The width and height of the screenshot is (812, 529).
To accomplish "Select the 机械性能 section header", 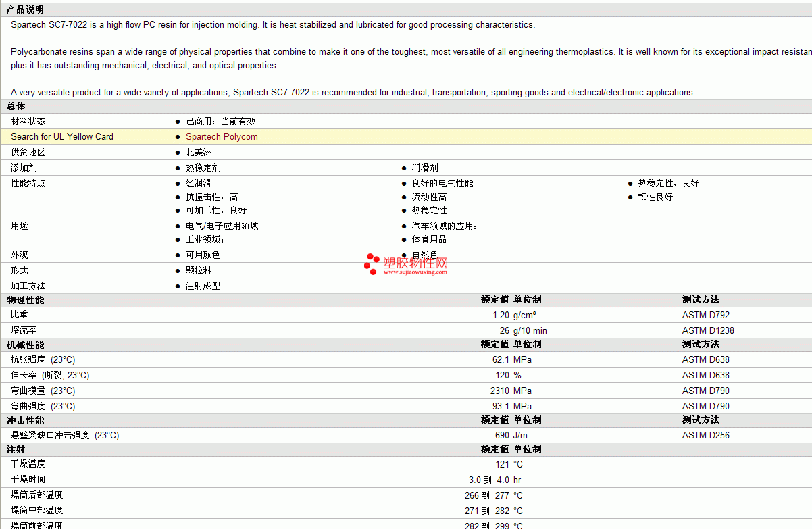I will tap(26, 344).
